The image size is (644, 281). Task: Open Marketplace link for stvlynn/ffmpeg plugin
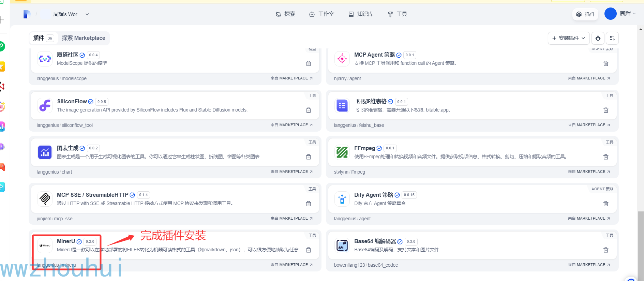coord(589,172)
